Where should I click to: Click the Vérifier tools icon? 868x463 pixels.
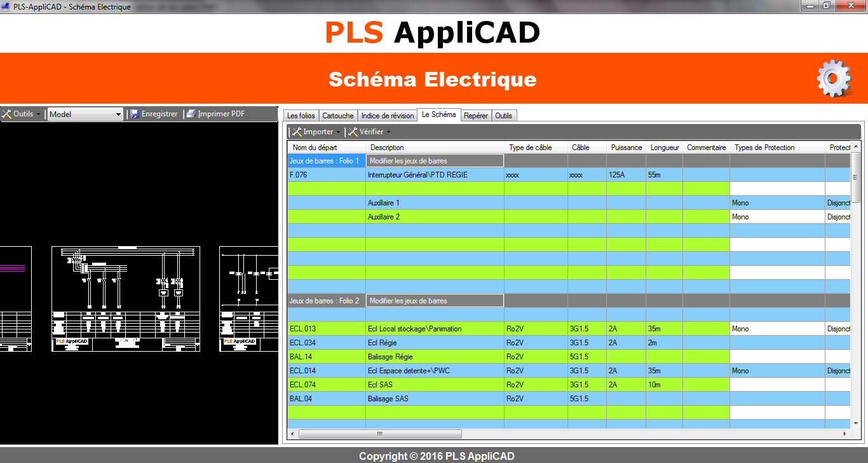[x=353, y=132]
